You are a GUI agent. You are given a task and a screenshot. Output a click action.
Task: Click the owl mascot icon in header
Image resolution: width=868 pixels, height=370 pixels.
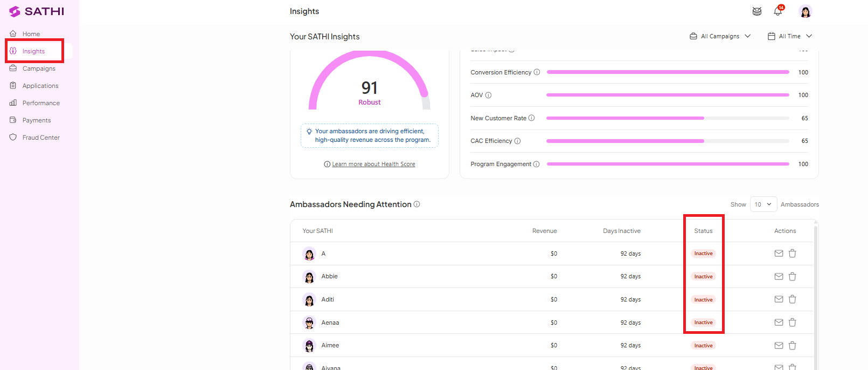pos(757,11)
